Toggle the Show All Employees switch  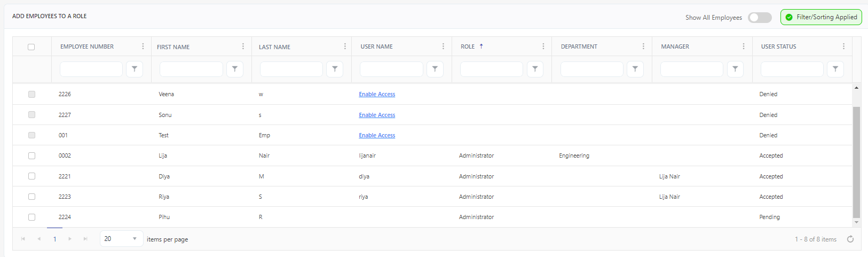[760, 18]
